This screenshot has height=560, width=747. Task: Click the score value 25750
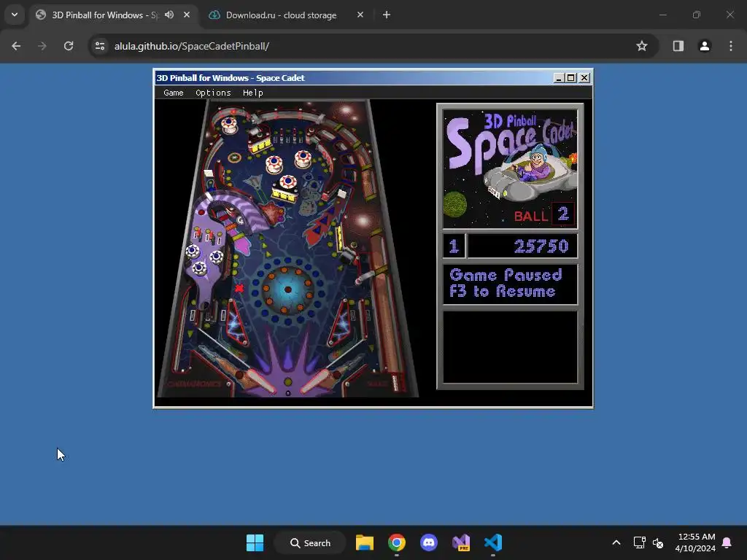pos(541,246)
